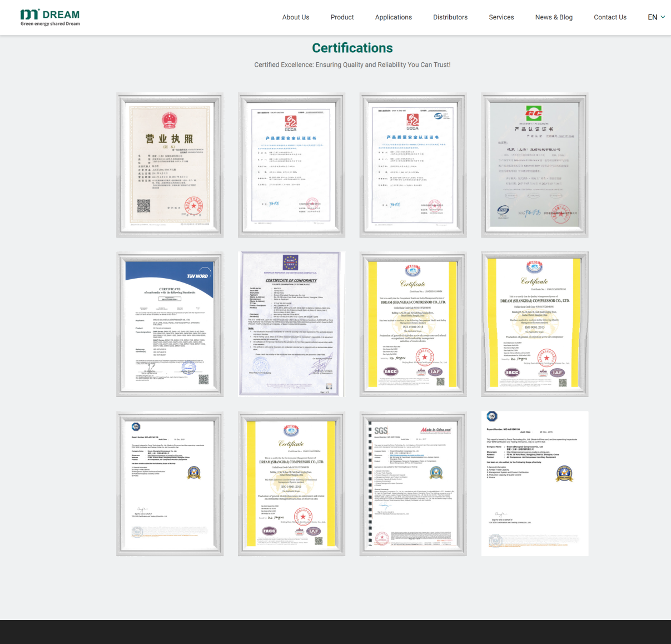Screen dimensions: 671x644
Task: View the ISO 9001:2015 certificate
Action: coord(534,324)
